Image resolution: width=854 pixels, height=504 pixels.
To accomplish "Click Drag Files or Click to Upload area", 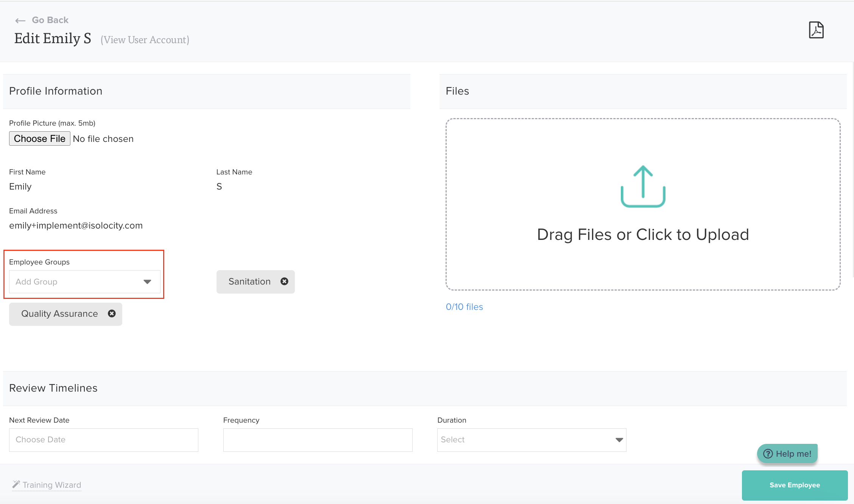I will (643, 235).
